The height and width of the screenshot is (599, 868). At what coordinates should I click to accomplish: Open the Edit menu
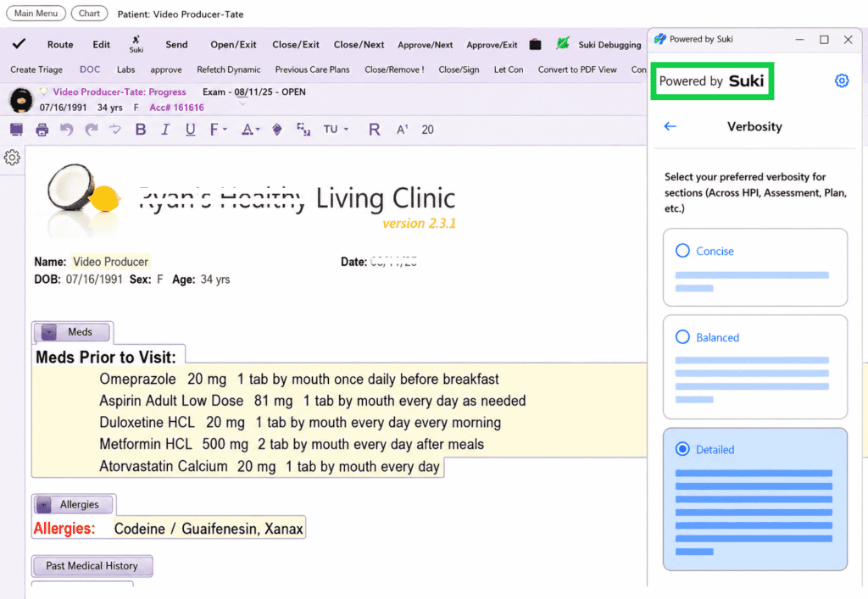point(102,44)
